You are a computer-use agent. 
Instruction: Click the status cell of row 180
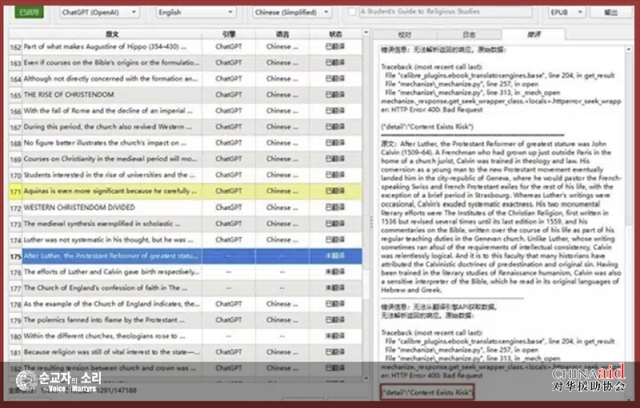coord(336,336)
